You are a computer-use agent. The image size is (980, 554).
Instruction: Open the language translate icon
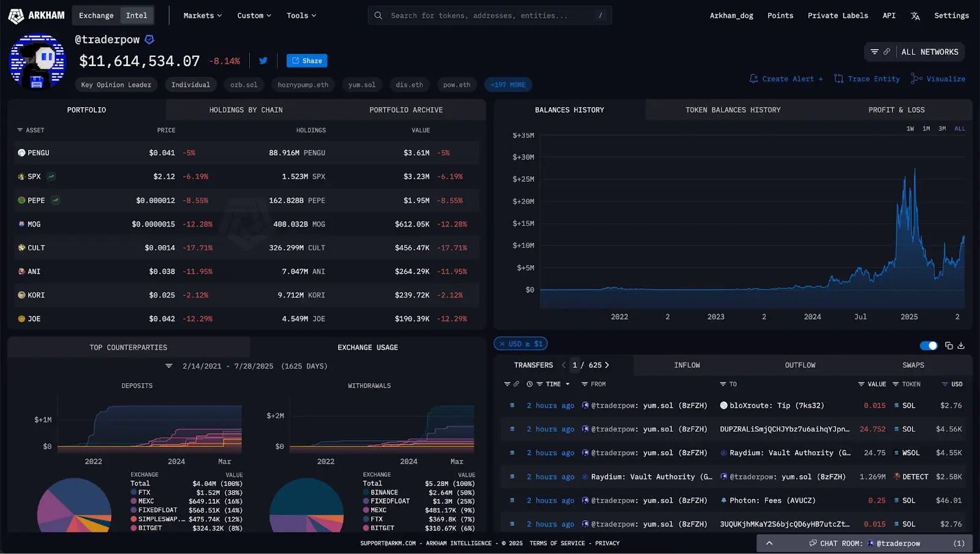[915, 16]
